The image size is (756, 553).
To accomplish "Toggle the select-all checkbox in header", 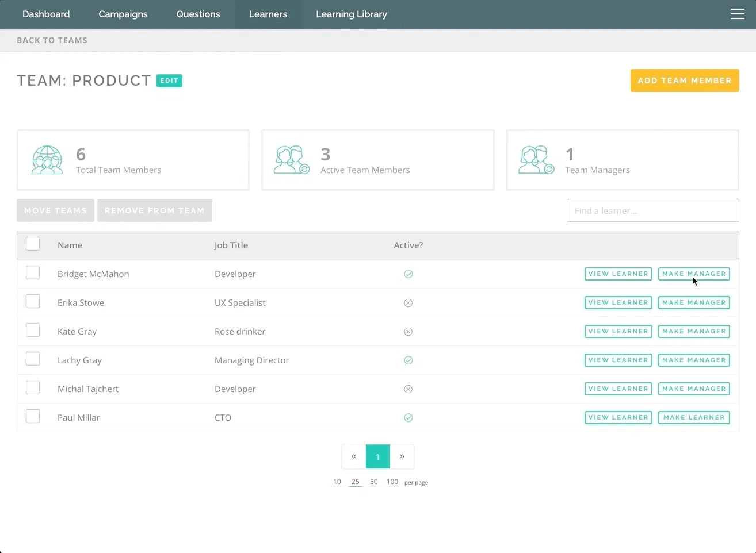I will tap(33, 244).
